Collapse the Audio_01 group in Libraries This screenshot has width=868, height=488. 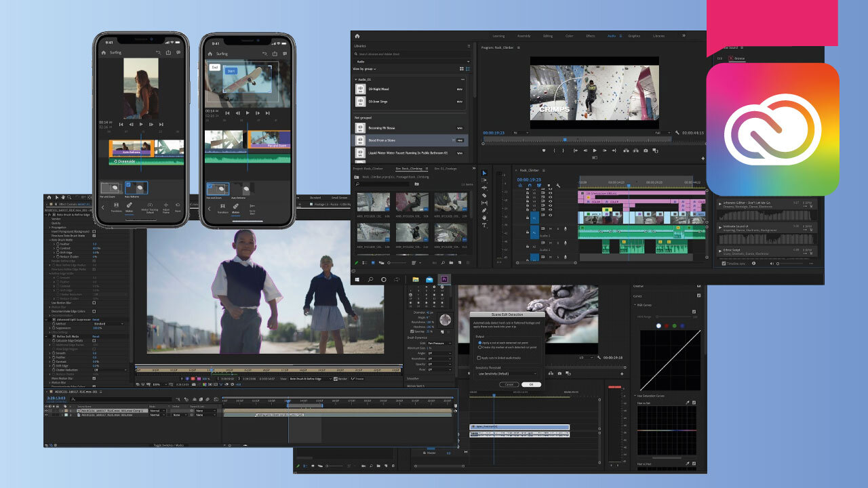(357, 80)
